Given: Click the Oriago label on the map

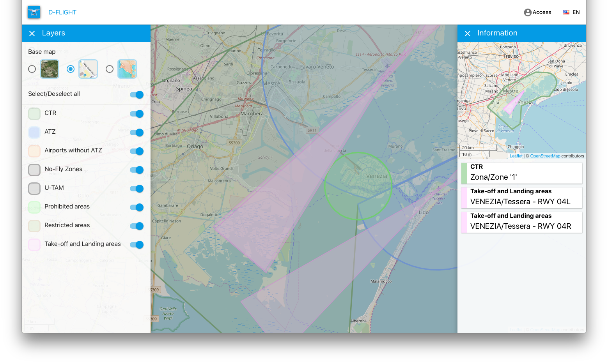Looking at the screenshot, I should [195, 147].
